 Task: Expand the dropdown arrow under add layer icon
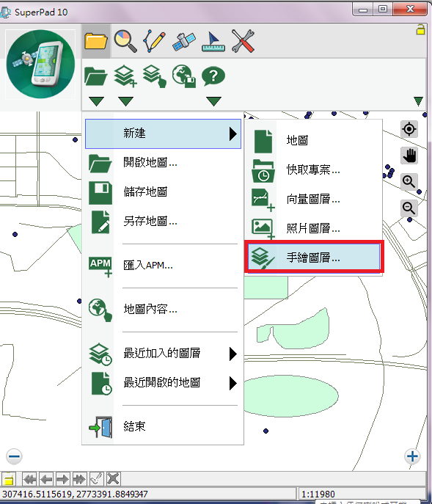tap(125, 101)
